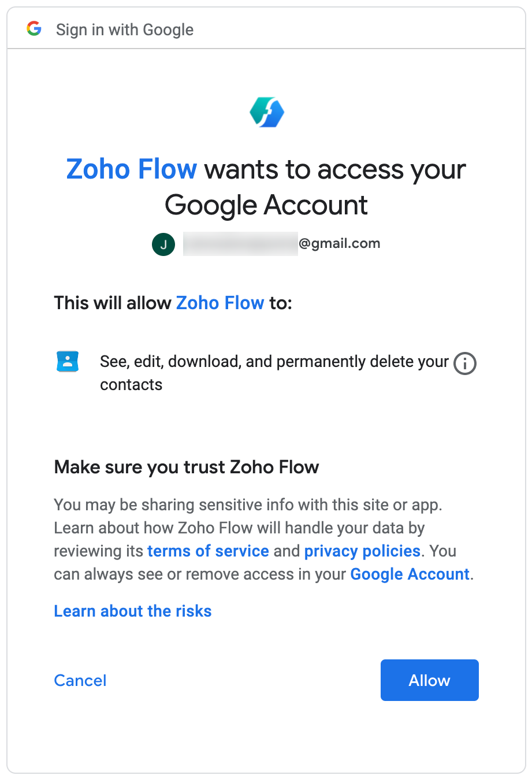Open the privacy policies link
The image size is (532, 779).
click(x=362, y=551)
